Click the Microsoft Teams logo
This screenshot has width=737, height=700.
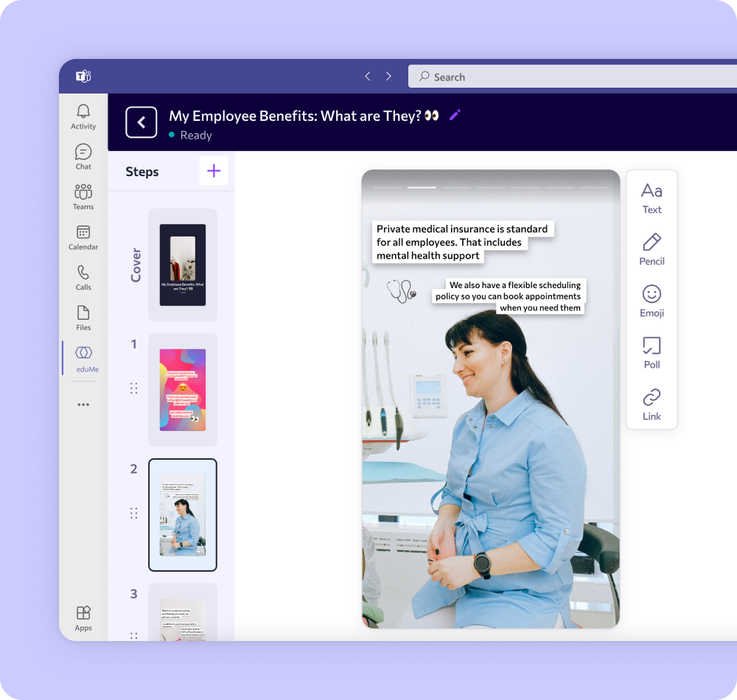pyautogui.click(x=83, y=76)
